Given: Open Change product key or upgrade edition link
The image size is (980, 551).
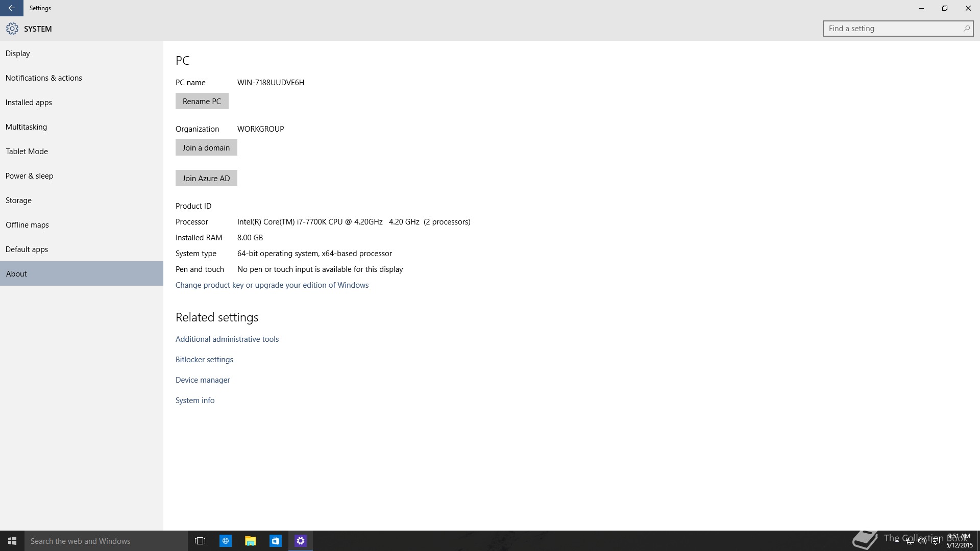Looking at the screenshot, I should click(272, 285).
